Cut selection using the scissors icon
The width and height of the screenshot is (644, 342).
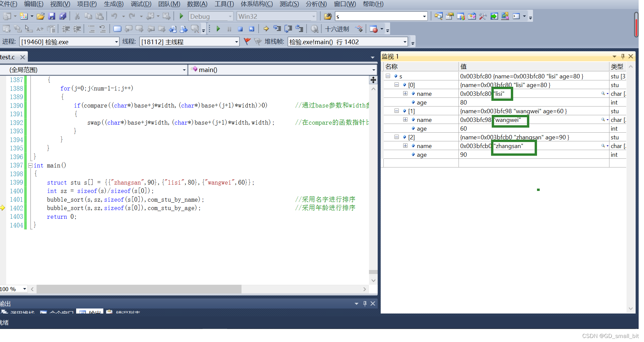(x=77, y=16)
